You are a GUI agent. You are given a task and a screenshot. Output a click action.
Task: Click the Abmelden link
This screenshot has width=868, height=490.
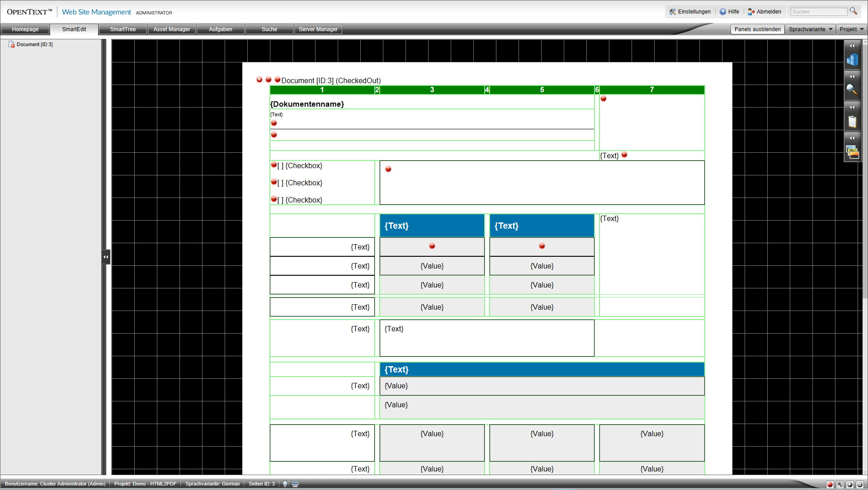tap(769, 12)
